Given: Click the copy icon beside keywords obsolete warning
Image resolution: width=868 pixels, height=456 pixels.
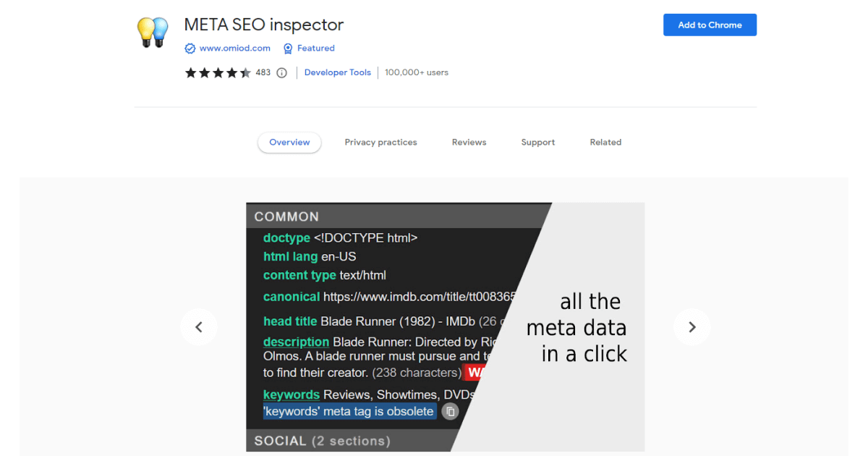Looking at the screenshot, I should [450, 411].
